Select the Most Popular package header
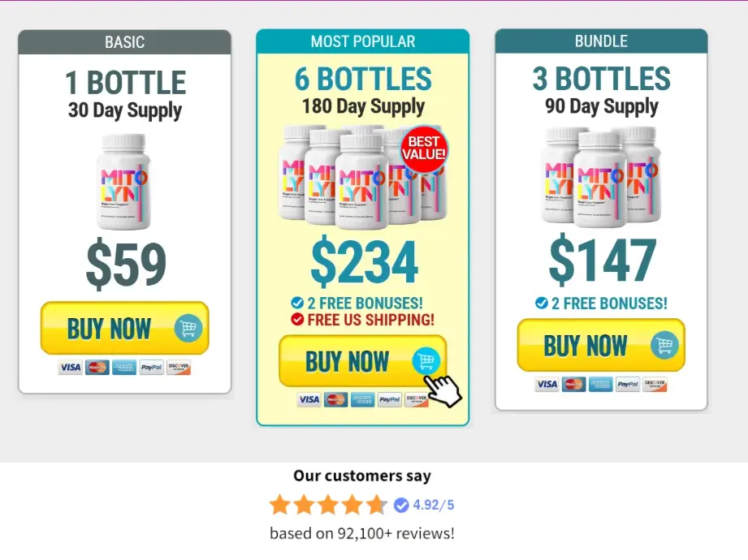The height and width of the screenshot is (560, 748). (x=363, y=41)
